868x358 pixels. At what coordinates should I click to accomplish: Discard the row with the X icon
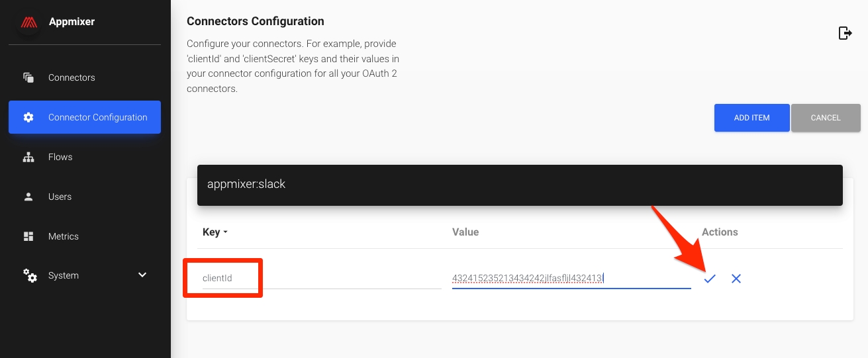(736, 279)
